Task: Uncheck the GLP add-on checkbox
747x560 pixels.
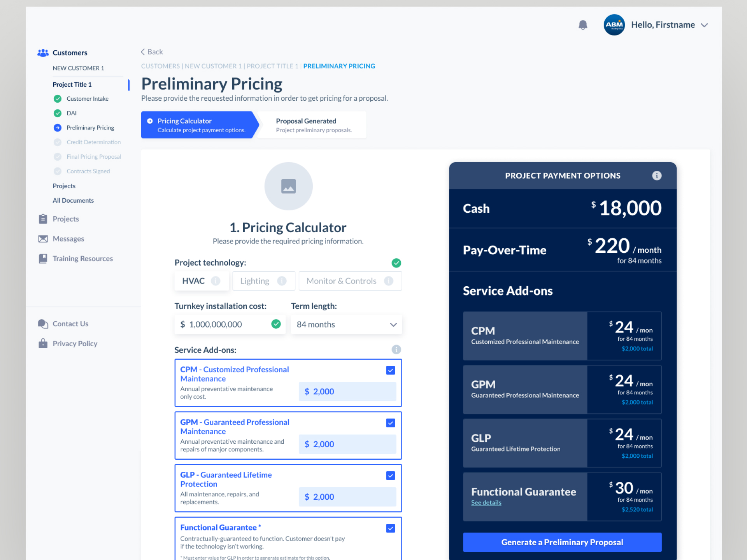Action: [x=391, y=476]
